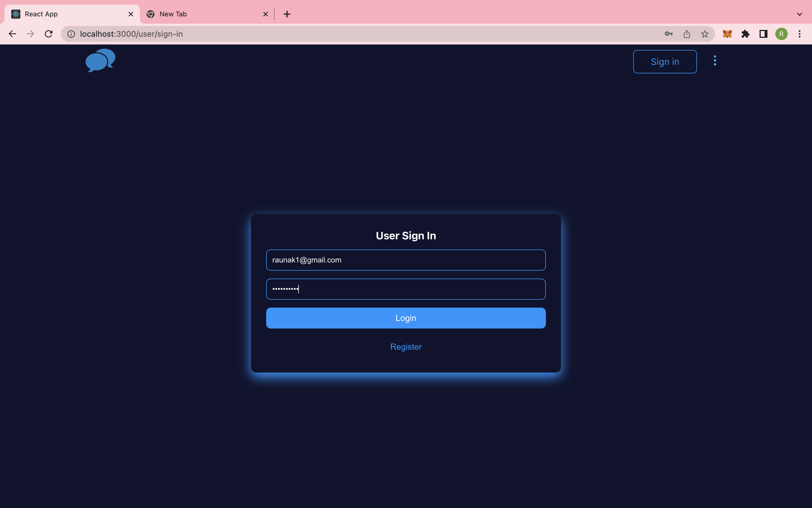Click the User Sign In heading
812x508 pixels.
pyautogui.click(x=406, y=236)
